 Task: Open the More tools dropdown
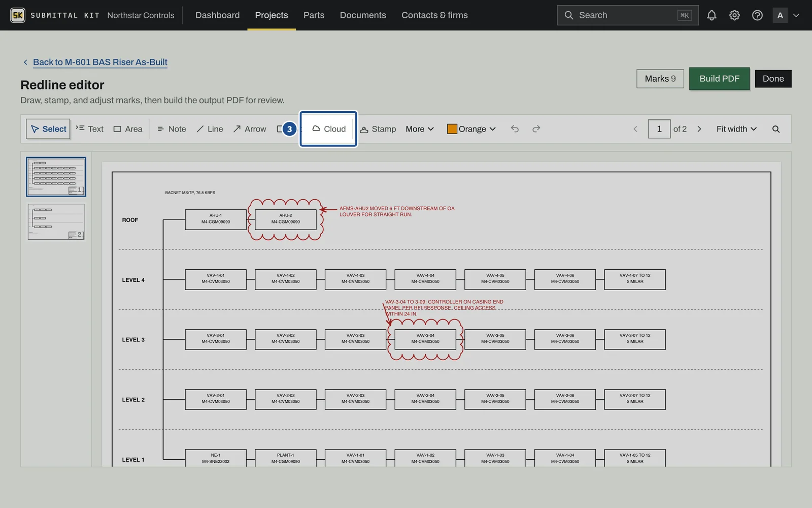coord(420,129)
